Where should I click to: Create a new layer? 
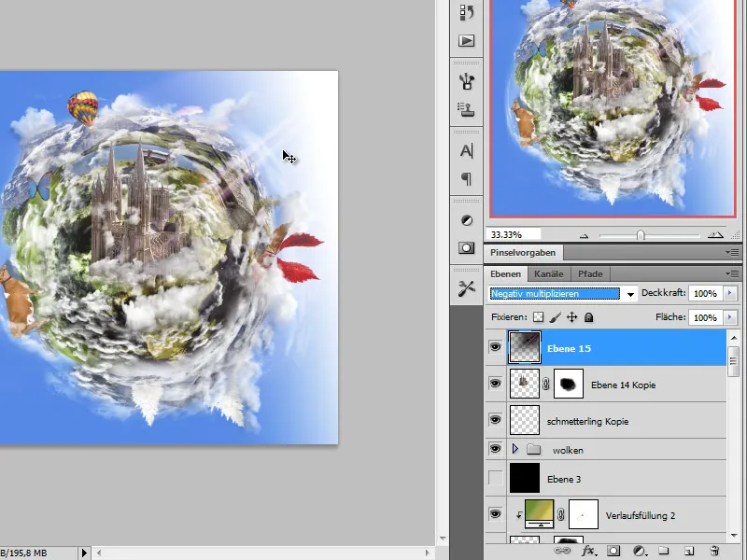pyautogui.click(x=689, y=551)
